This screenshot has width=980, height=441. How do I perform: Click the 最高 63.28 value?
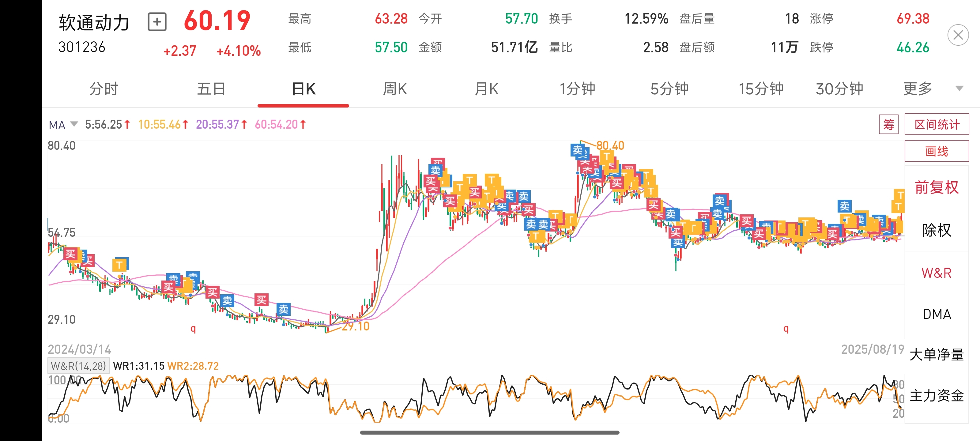(391, 19)
